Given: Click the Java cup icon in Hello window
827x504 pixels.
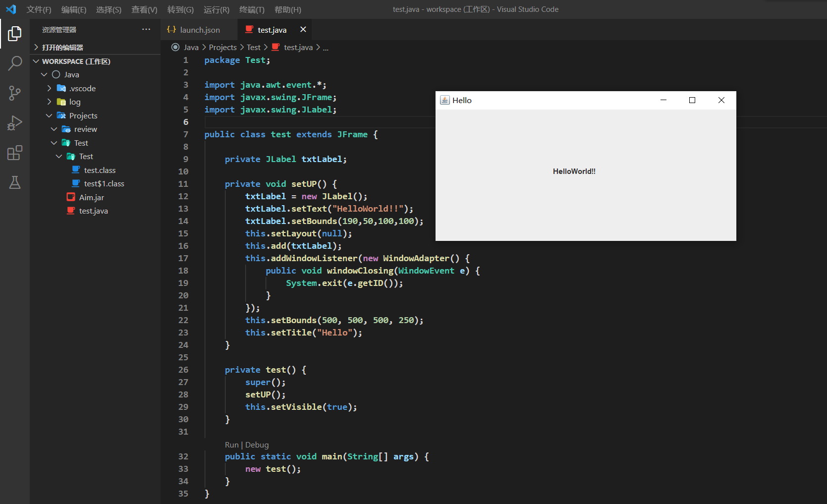Looking at the screenshot, I should click(x=445, y=100).
